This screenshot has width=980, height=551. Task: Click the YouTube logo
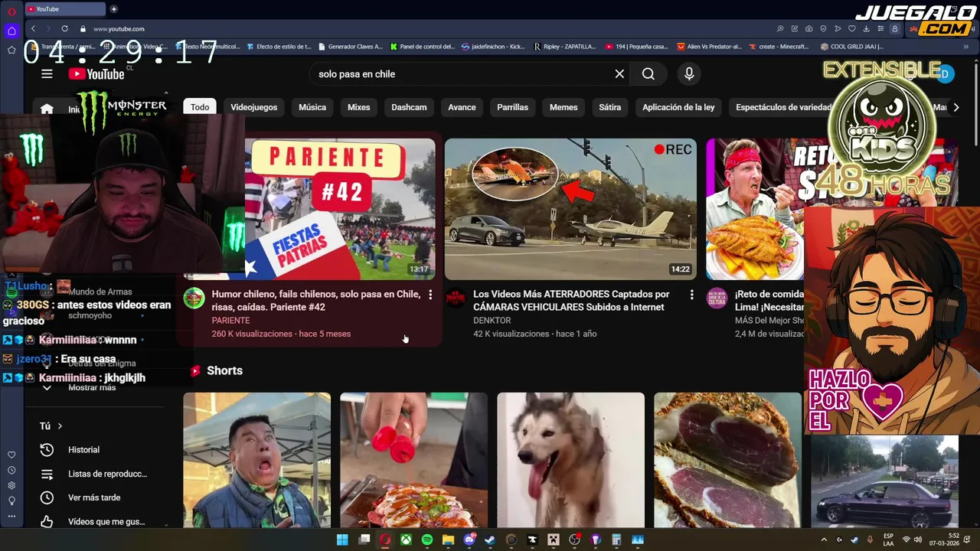pyautogui.click(x=96, y=74)
